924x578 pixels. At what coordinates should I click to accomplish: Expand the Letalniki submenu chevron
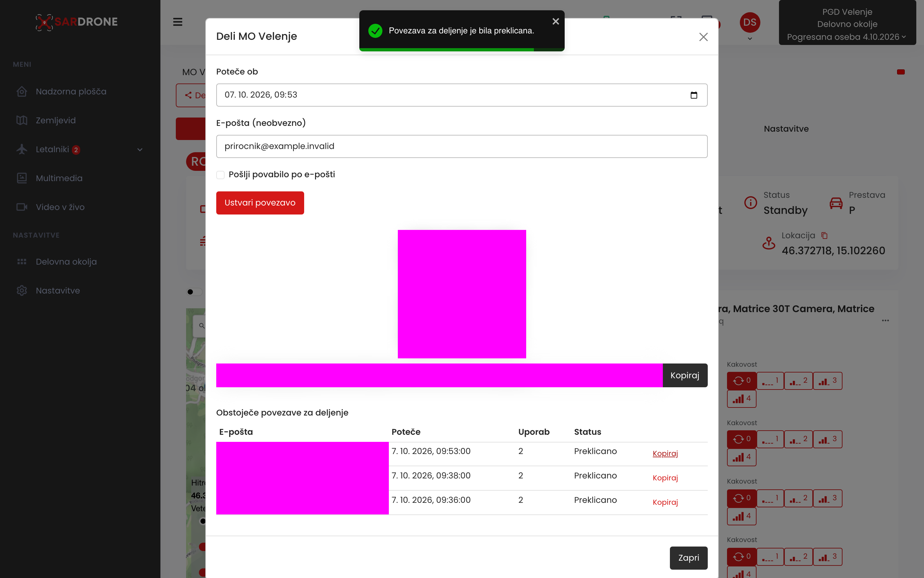pyautogui.click(x=140, y=150)
